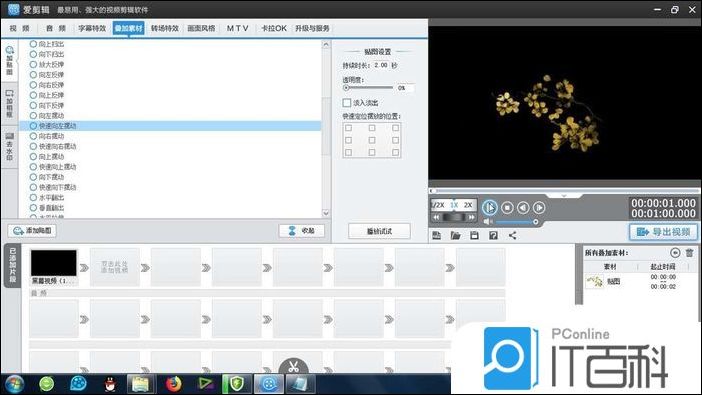Switch to the 转场特效 tab
The height and width of the screenshot is (395, 702).
[165, 28]
